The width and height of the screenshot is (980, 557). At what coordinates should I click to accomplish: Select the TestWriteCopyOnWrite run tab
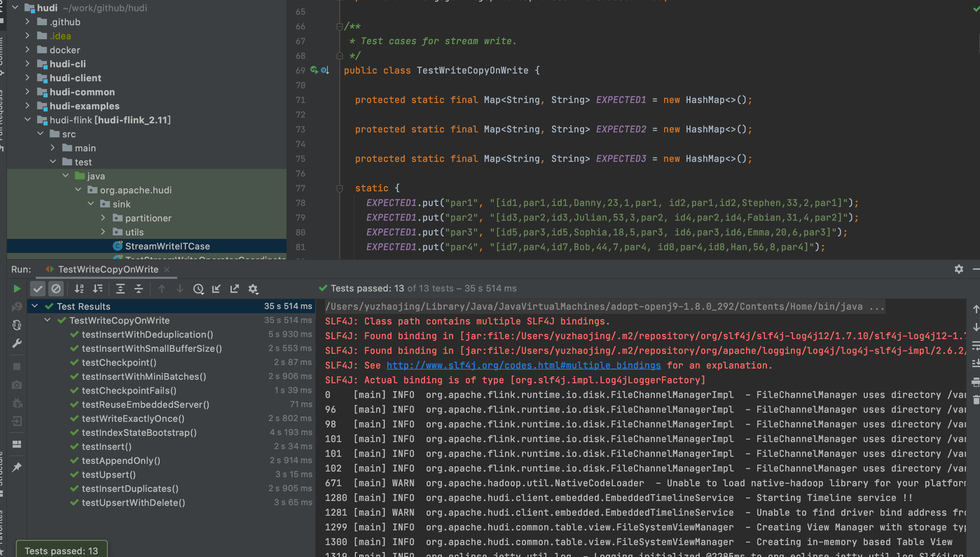pyautogui.click(x=108, y=269)
